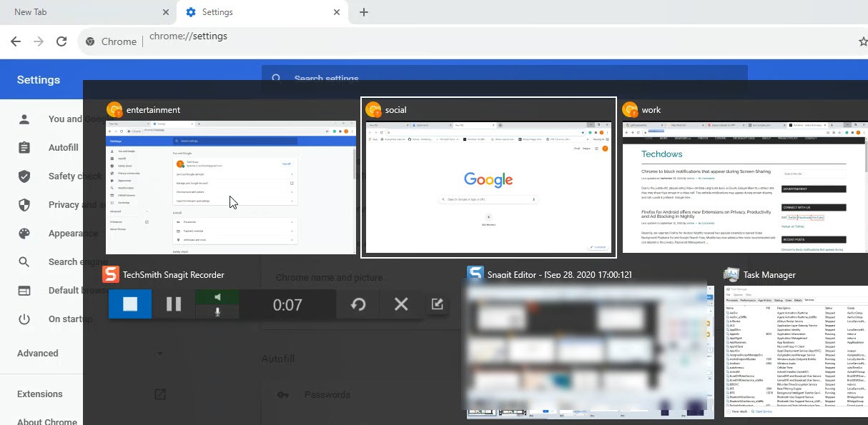The width and height of the screenshot is (868, 425).
Task: Open recording in editor icon in Snagit Recorder
Action: 438,304
